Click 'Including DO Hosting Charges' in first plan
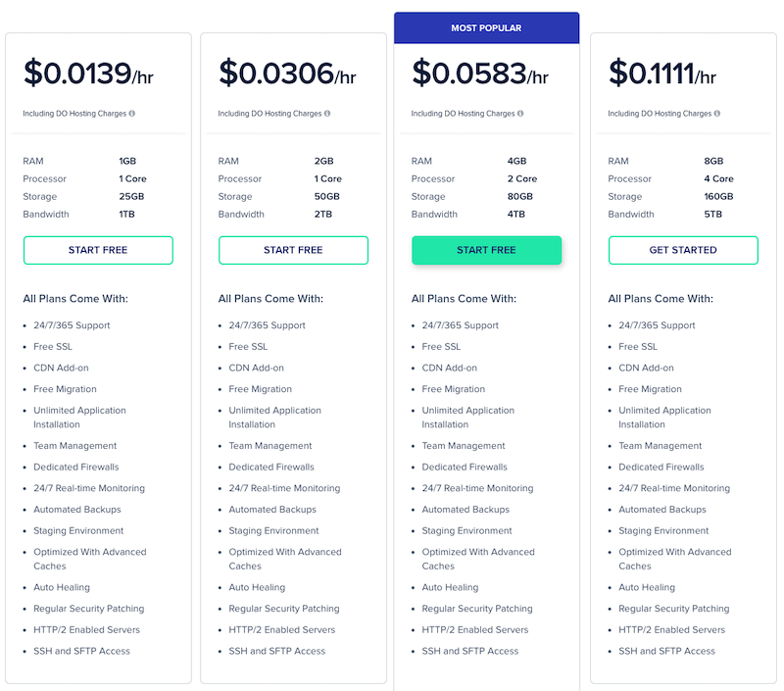 tap(74, 114)
